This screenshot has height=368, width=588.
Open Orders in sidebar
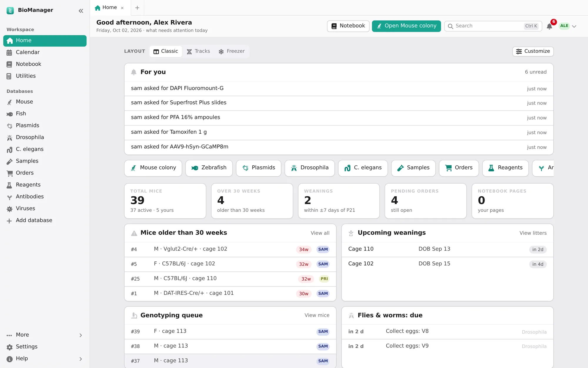45,173
